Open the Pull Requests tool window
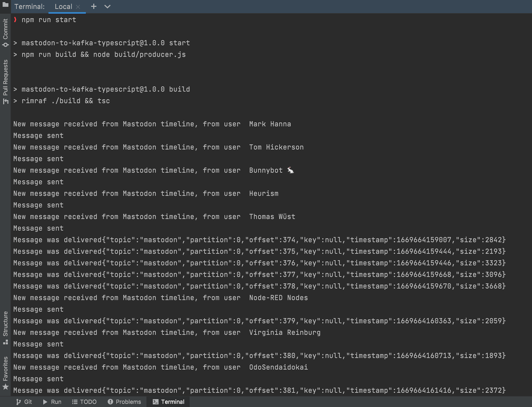 (x=5, y=82)
